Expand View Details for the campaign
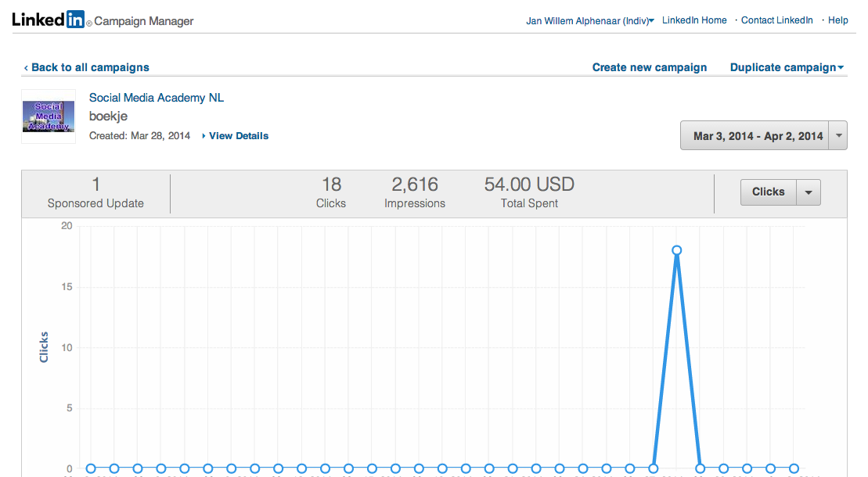The image size is (868, 477). 238,136
